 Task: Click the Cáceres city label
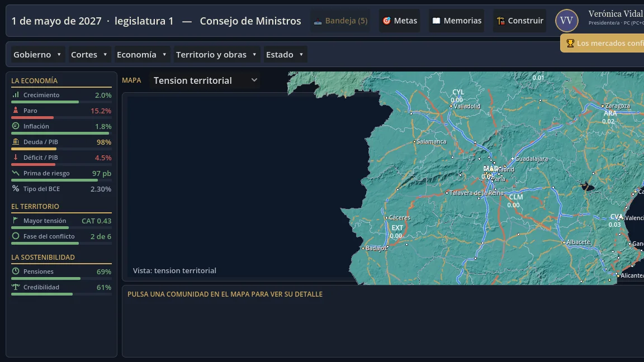click(400, 217)
